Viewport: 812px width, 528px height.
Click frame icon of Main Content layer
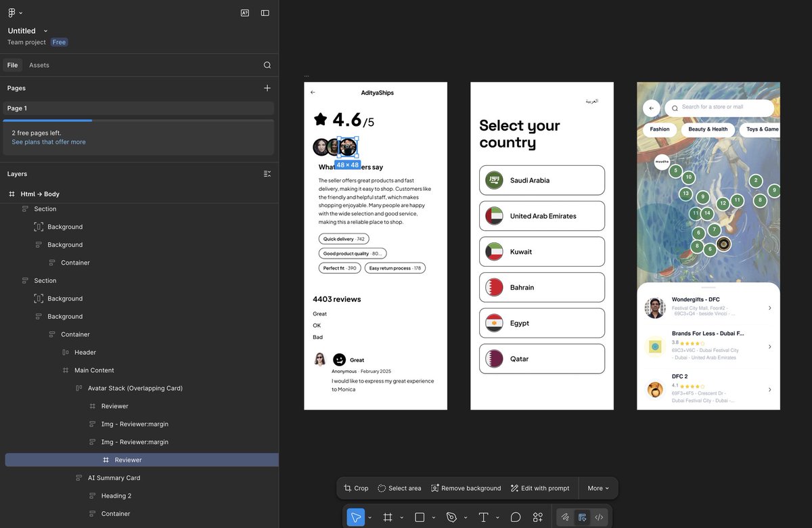point(66,370)
